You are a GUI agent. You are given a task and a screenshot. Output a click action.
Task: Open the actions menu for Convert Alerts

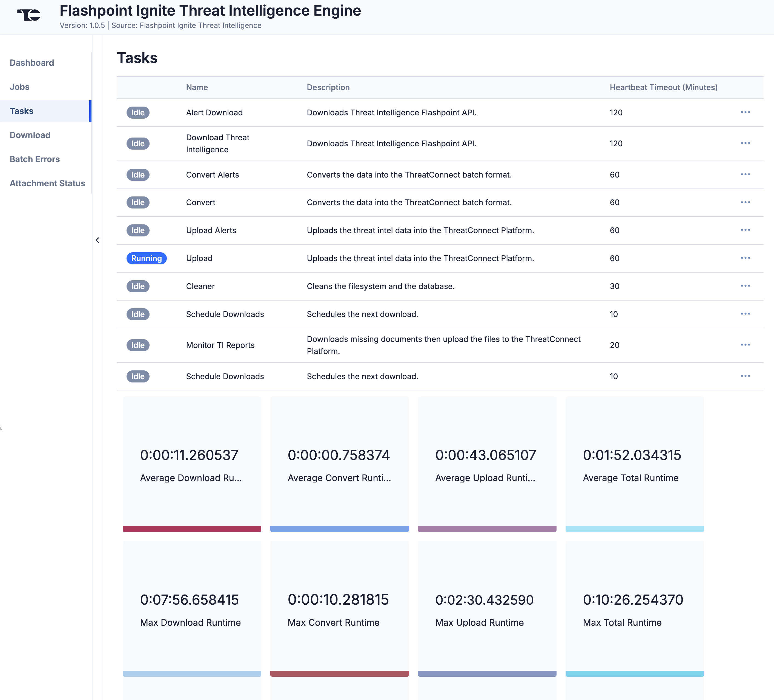pos(746,175)
